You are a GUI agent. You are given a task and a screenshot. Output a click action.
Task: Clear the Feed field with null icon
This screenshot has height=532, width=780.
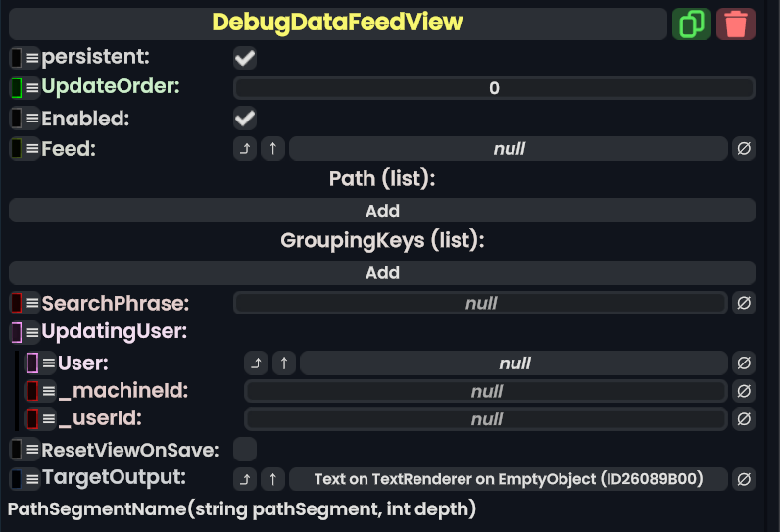coord(744,149)
